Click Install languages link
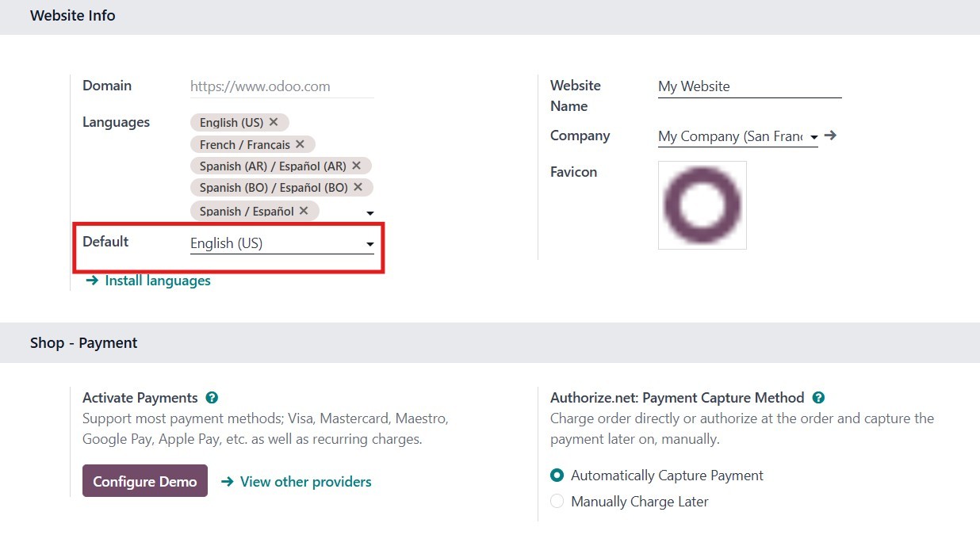 click(157, 281)
